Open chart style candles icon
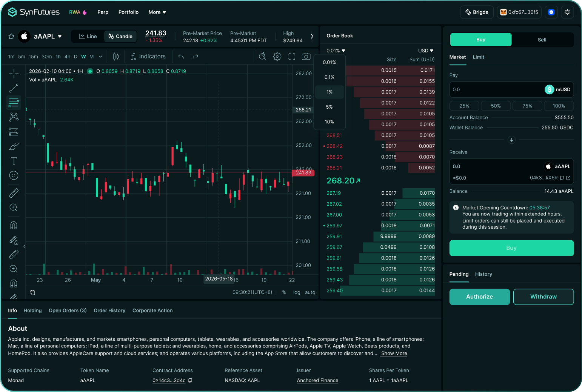582x392 pixels. (x=116, y=56)
